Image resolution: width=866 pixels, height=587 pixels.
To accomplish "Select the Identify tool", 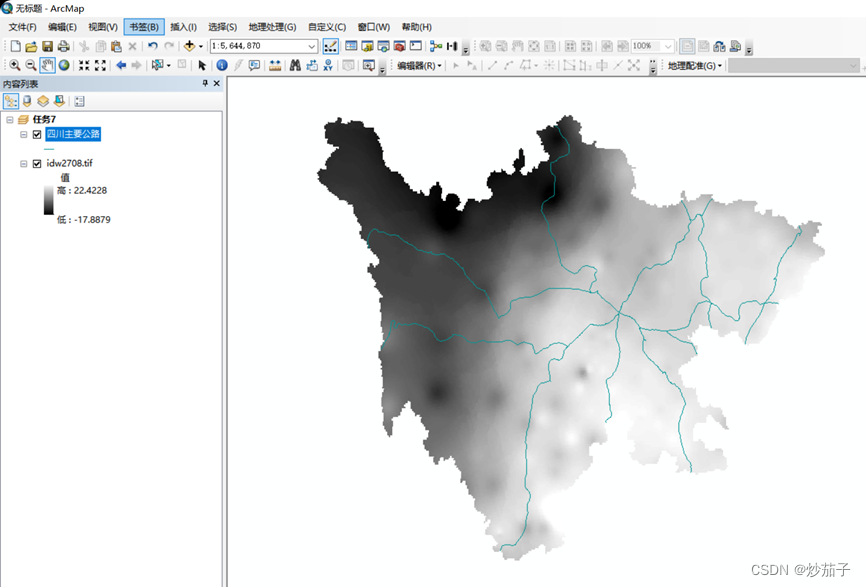I will coord(222,65).
